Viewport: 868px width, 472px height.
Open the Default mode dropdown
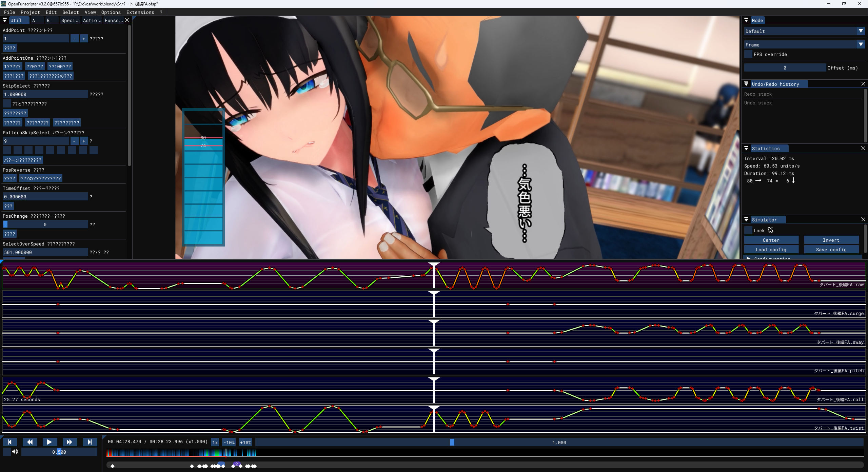pos(804,31)
